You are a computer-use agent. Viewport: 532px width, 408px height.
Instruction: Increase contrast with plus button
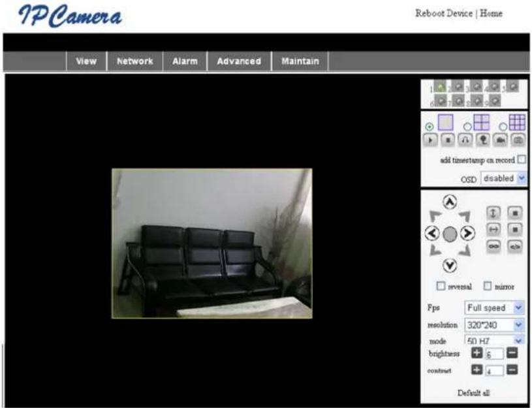[x=477, y=369]
